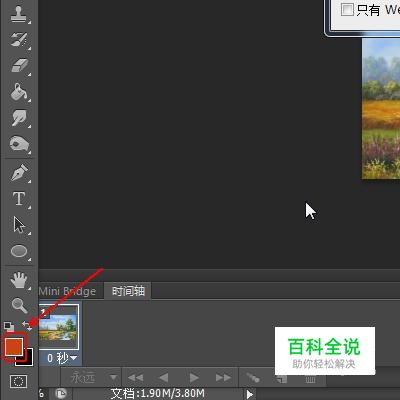Viewport: 400px width, 400px height.
Task: Select the Eraser tool
Action: tap(19, 66)
